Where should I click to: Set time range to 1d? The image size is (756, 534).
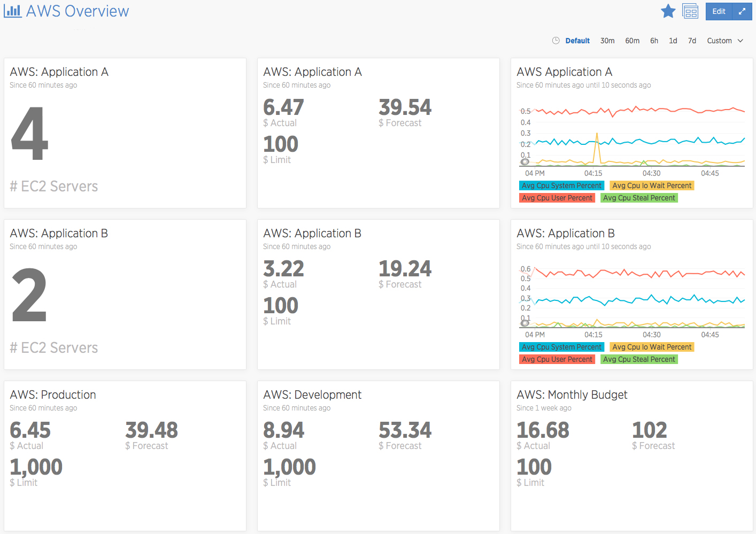click(673, 41)
